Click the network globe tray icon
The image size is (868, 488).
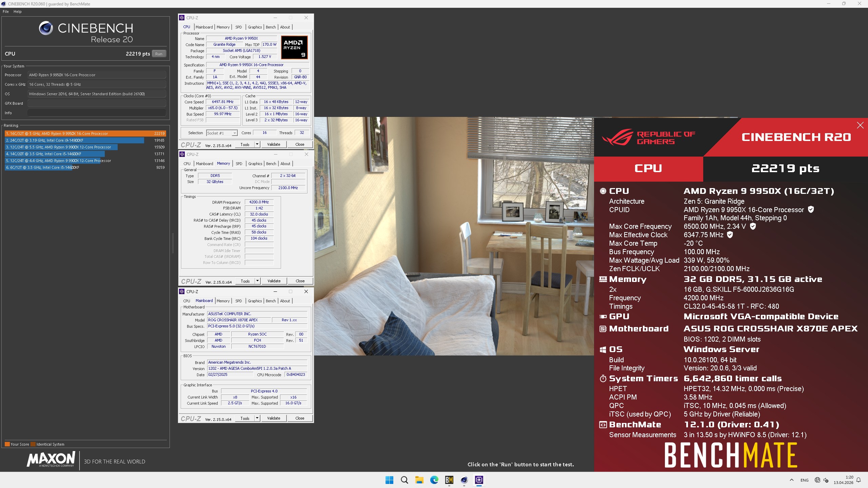click(x=817, y=480)
